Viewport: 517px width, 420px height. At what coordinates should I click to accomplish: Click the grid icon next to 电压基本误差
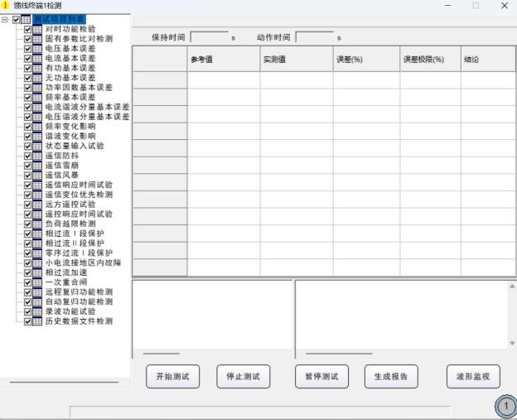(x=38, y=48)
